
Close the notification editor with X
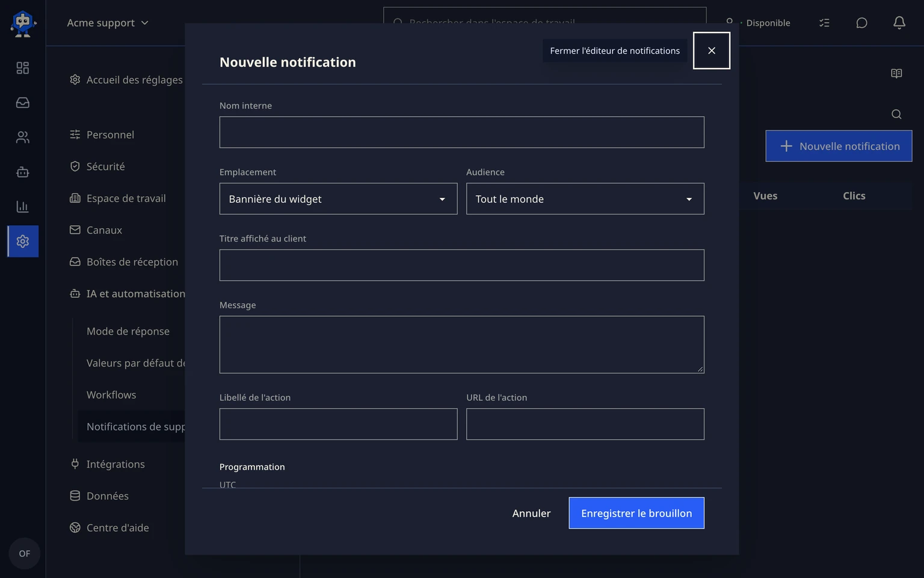point(712,51)
